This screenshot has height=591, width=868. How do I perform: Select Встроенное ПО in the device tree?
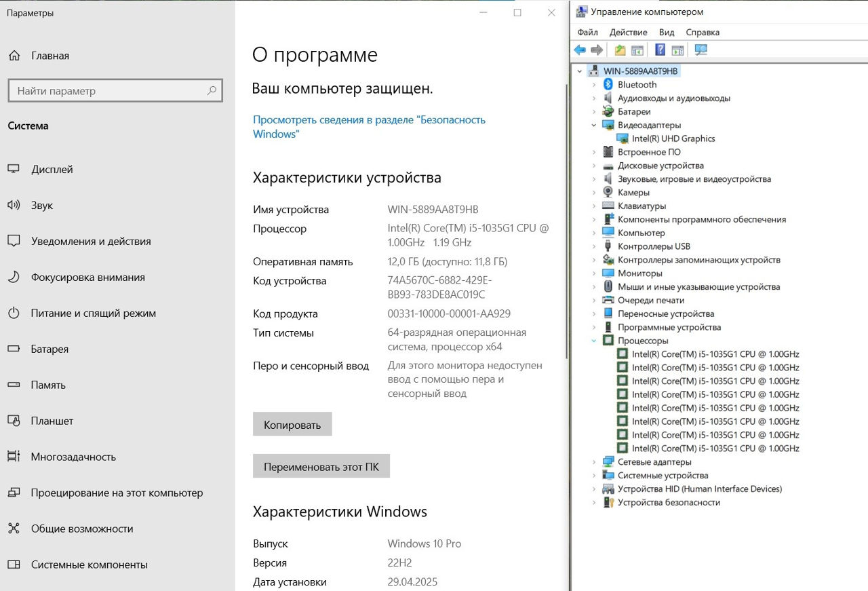tap(649, 152)
